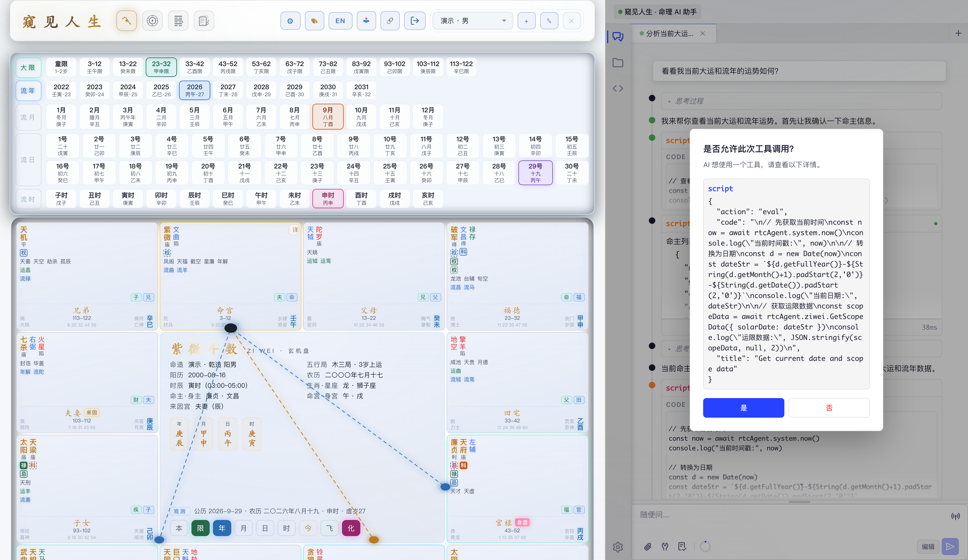
Task: Attach a file with paperclip icon
Action: 648,547
